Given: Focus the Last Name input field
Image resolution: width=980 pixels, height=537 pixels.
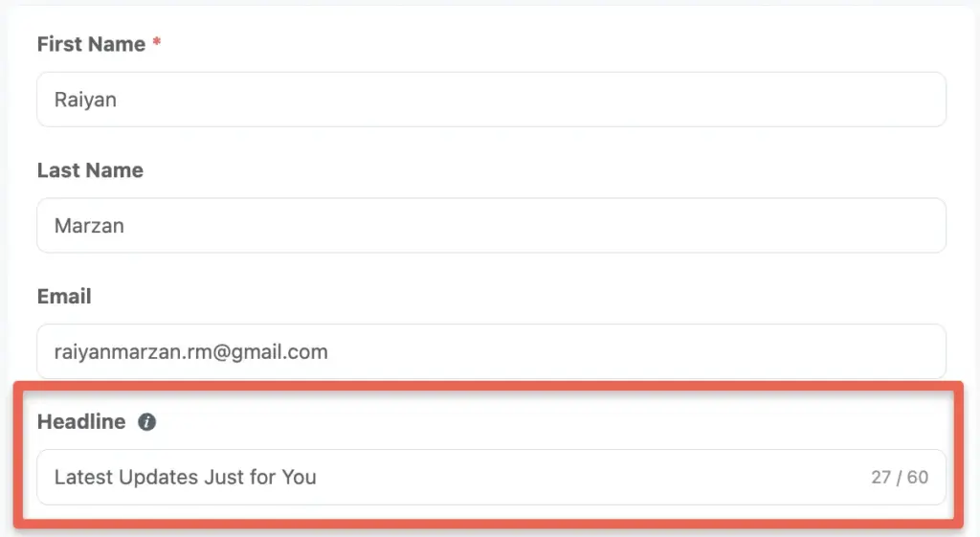Looking at the screenshot, I should pos(491,226).
